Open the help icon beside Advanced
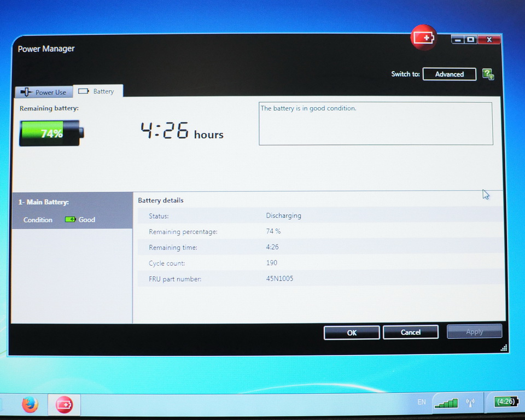The image size is (525, 420). pos(488,74)
